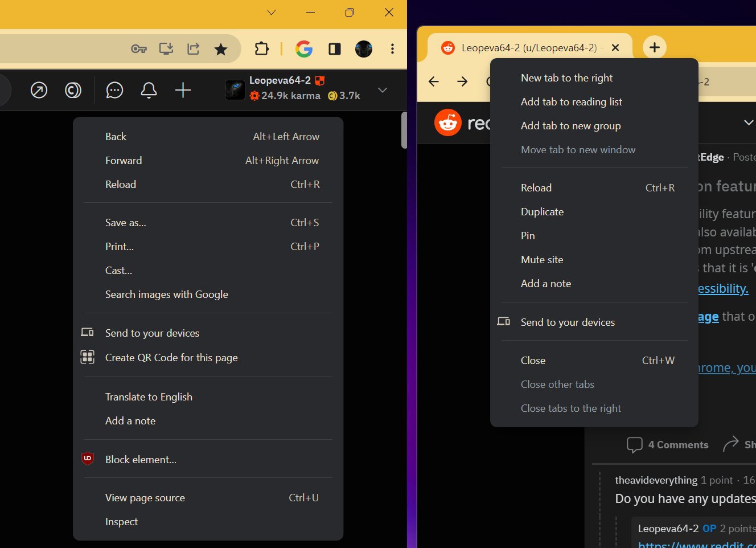Screen dimensions: 756x548
Task: Expand the chevron at the top of the Reddit post
Action: click(748, 122)
